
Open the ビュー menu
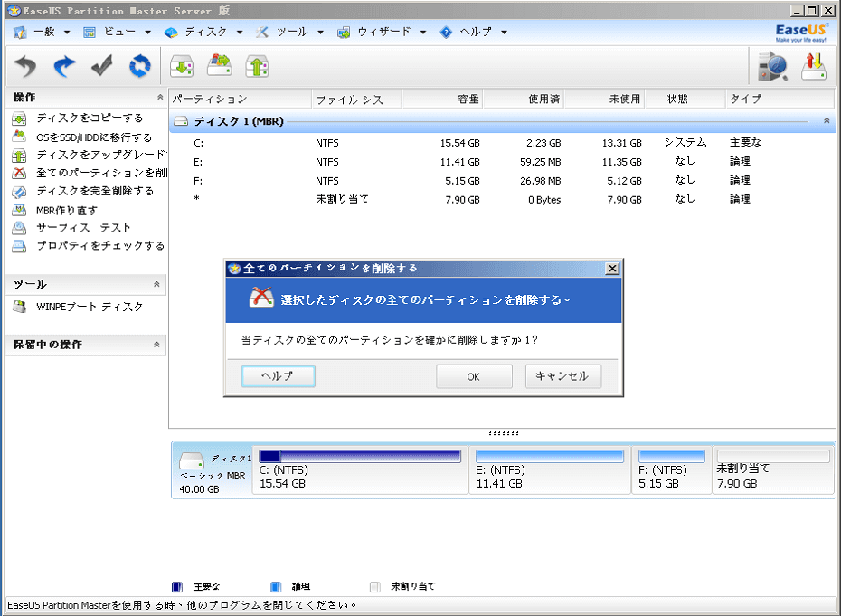pos(117,33)
